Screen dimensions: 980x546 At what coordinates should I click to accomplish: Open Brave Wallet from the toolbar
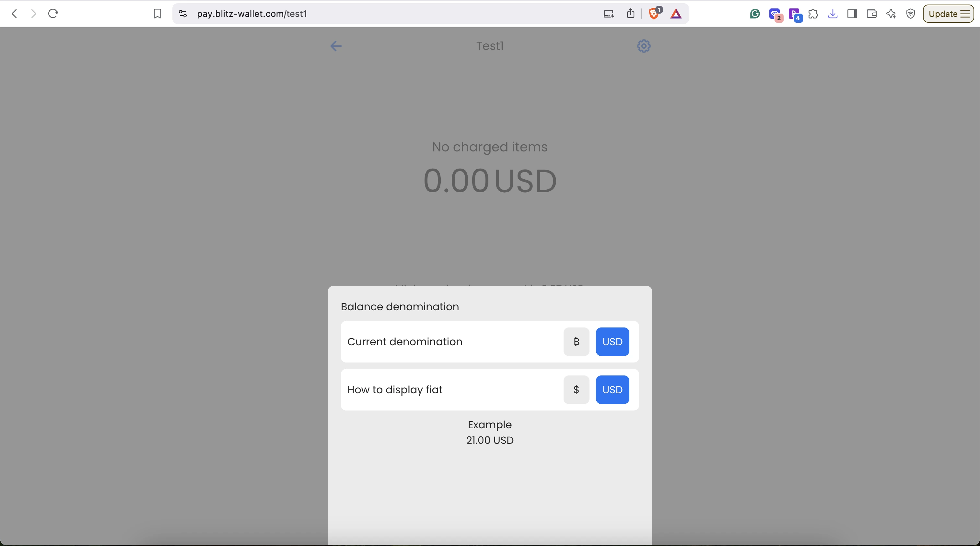click(x=872, y=14)
